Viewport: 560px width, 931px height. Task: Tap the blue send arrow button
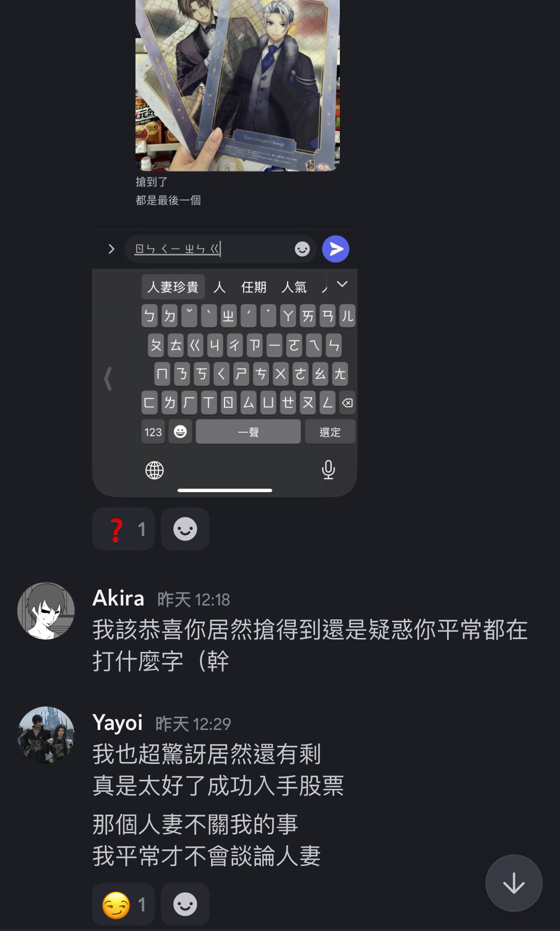336,249
